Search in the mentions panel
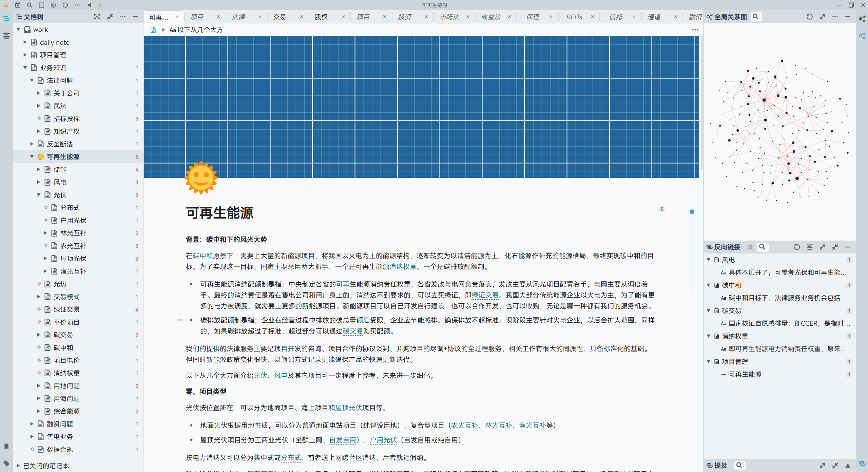The width and height of the screenshot is (868, 472). pyautogui.click(x=739, y=465)
